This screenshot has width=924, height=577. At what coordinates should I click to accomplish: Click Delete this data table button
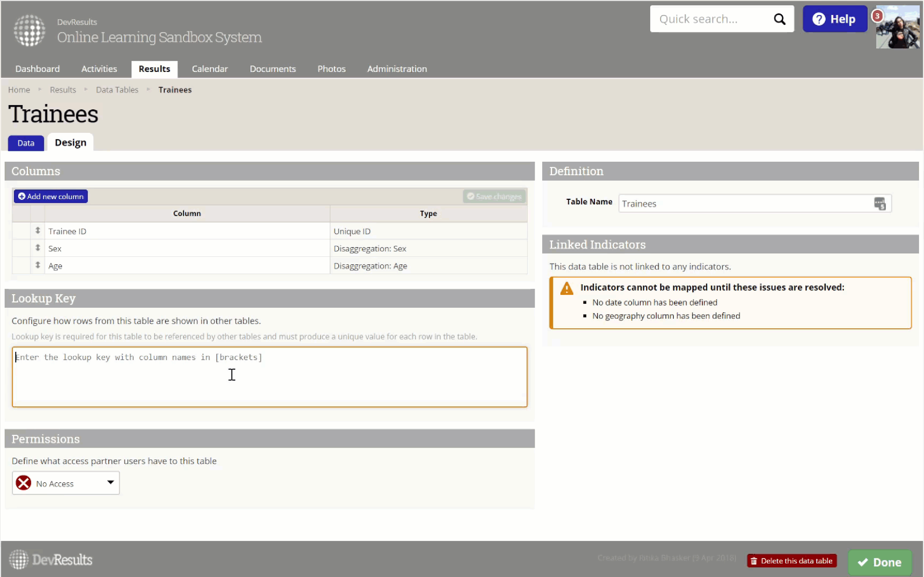pyautogui.click(x=791, y=561)
